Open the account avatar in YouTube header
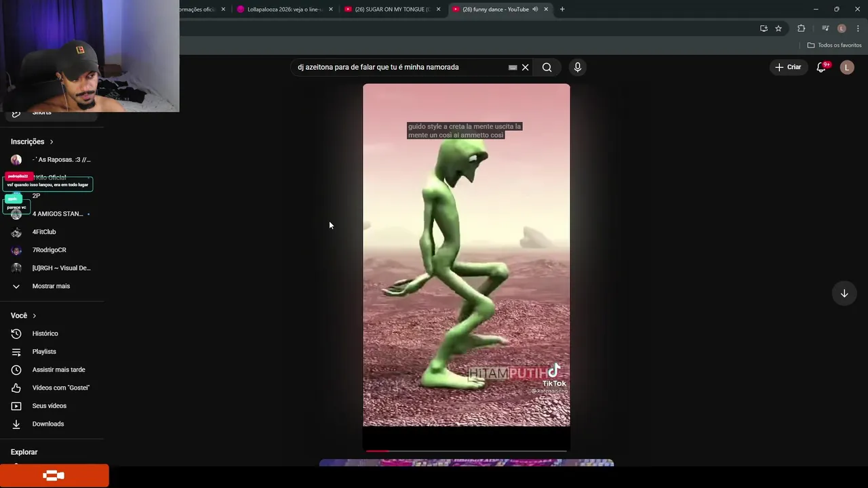The image size is (868, 488). [x=847, y=67]
